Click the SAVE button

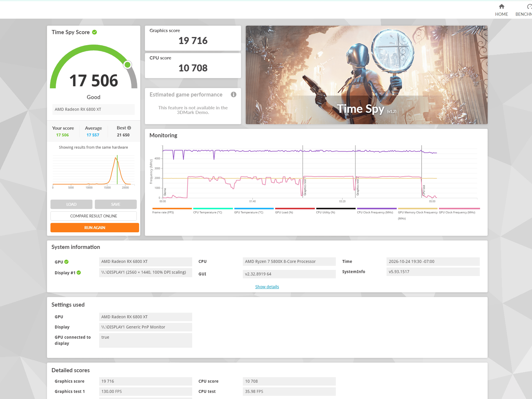point(116,204)
